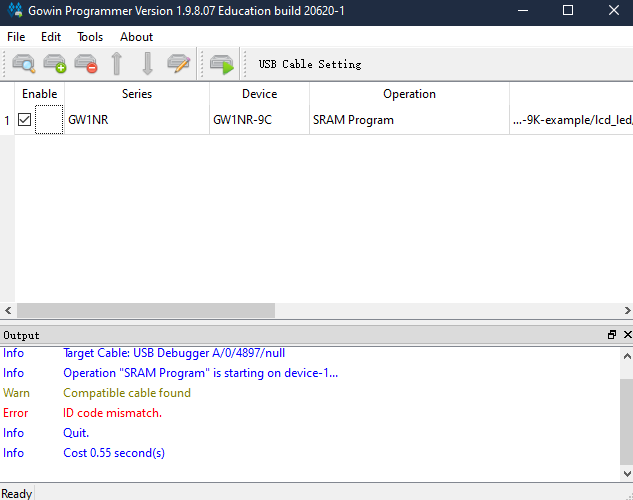
Task: Move device down with down arrow
Action: coord(148,64)
